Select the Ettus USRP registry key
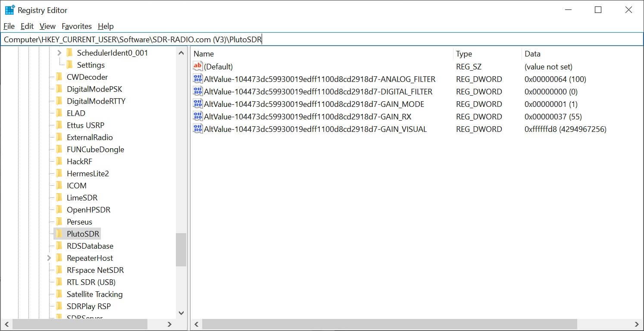The width and height of the screenshot is (644, 331). click(x=85, y=125)
